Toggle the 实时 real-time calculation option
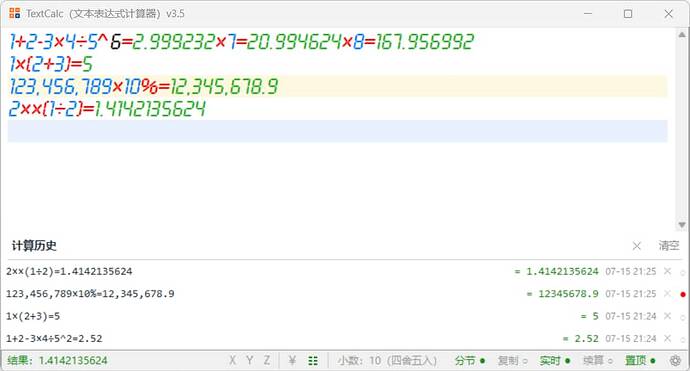The width and height of the screenshot is (690, 371). click(x=555, y=361)
